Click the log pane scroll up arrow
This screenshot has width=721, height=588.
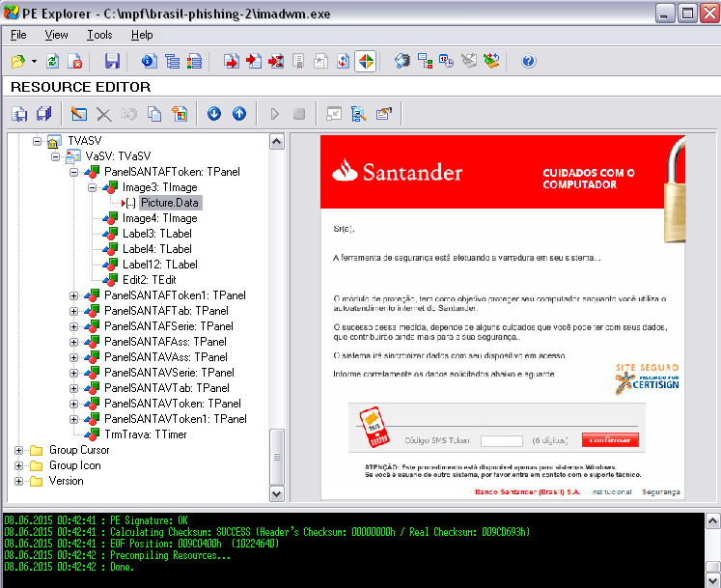[712, 521]
